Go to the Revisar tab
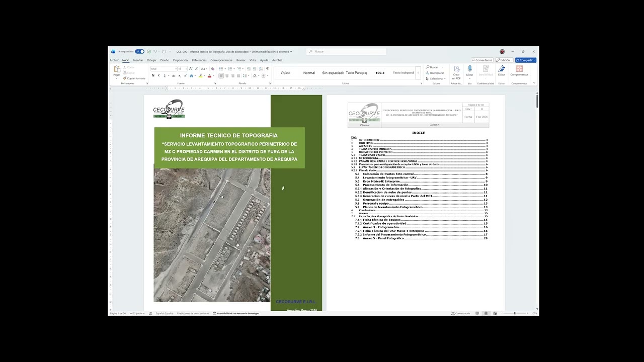Screen dimensions: 644x362 (241, 60)
